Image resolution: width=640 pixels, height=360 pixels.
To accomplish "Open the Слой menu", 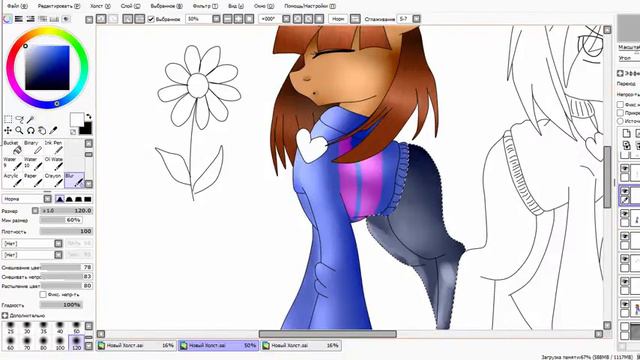I will point(130,6).
